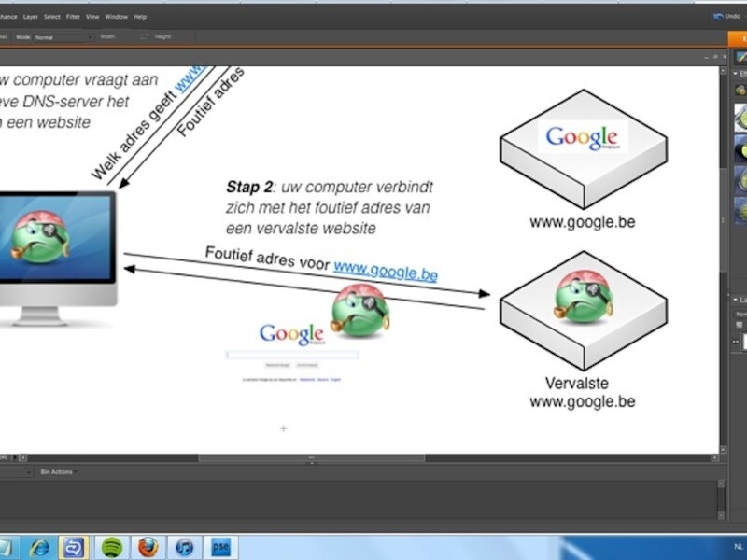
Task: Click the horizontal canvas scrollbar
Action: click(311, 457)
